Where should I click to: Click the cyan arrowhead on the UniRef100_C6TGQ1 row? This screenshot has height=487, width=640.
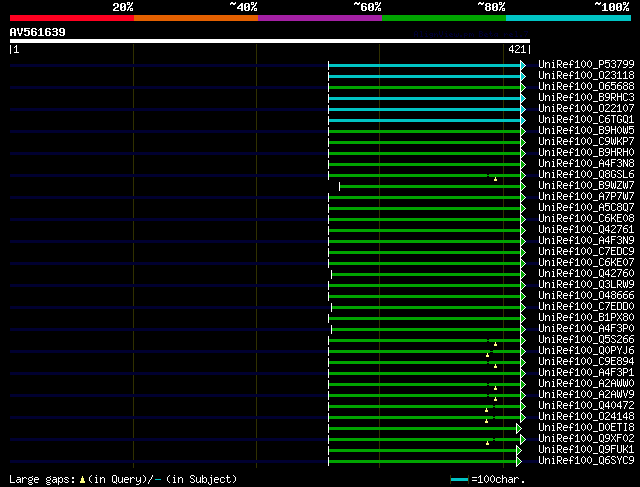pos(523,120)
